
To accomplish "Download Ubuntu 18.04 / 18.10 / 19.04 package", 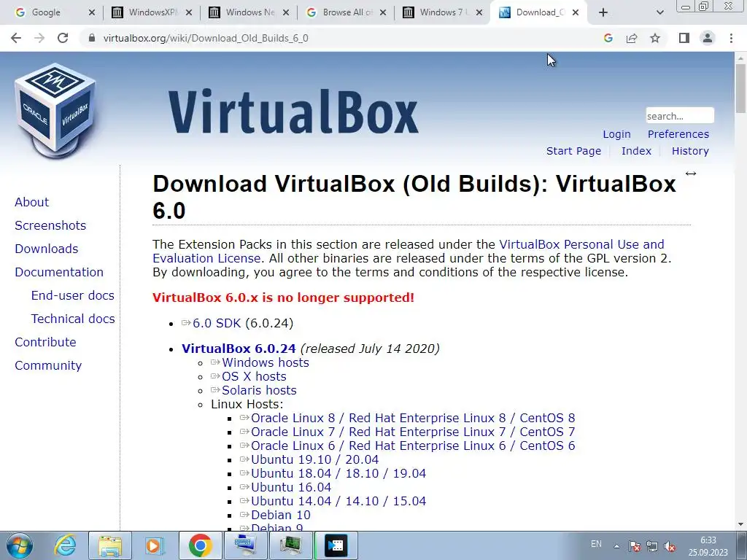I will tap(338, 473).
